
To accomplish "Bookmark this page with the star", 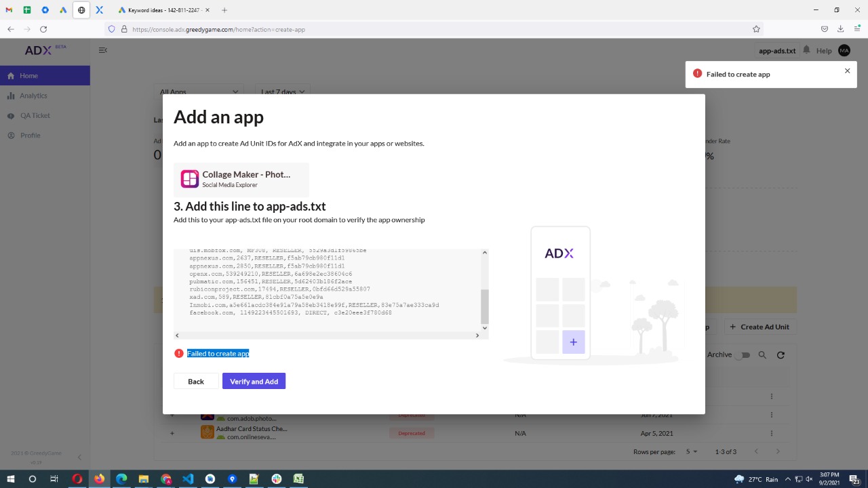I will pos(756,29).
